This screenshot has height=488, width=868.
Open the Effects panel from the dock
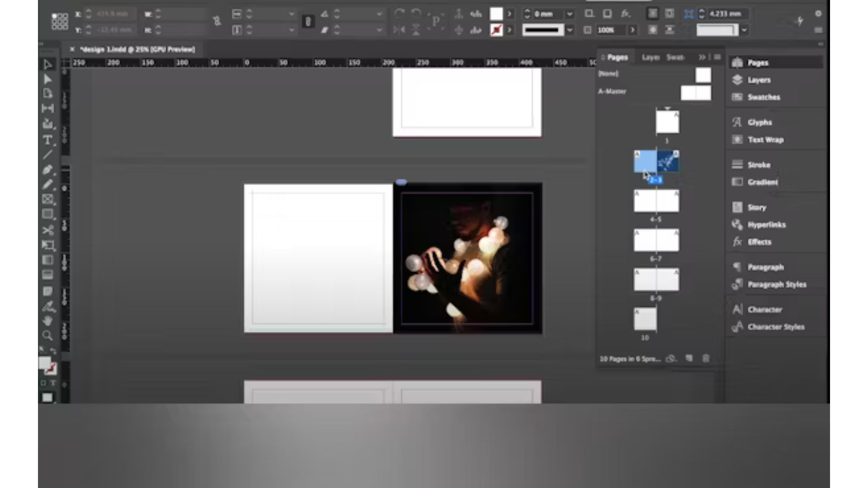coord(759,242)
